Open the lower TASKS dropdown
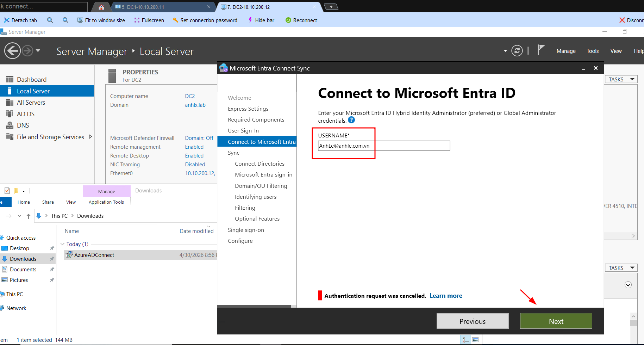This screenshot has width=644, height=345. pyautogui.click(x=621, y=268)
